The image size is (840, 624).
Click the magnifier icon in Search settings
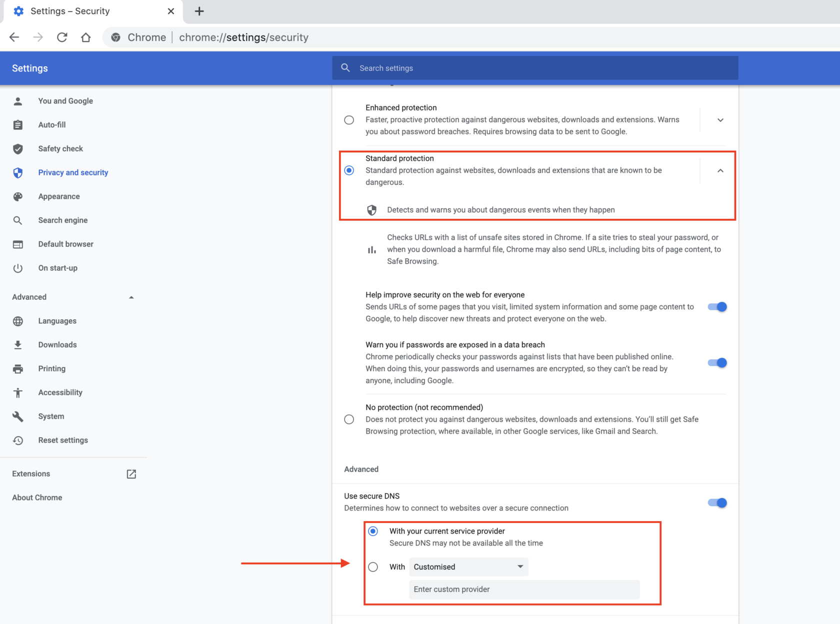(x=345, y=68)
